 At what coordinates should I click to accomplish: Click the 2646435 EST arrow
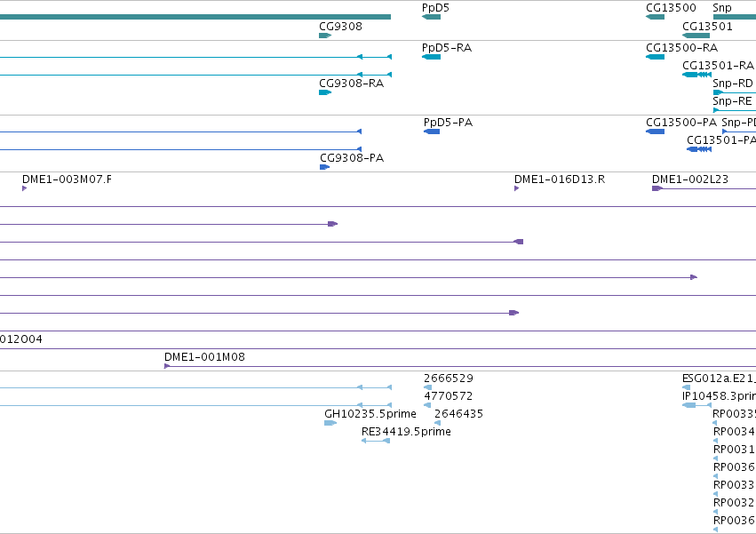point(437,423)
